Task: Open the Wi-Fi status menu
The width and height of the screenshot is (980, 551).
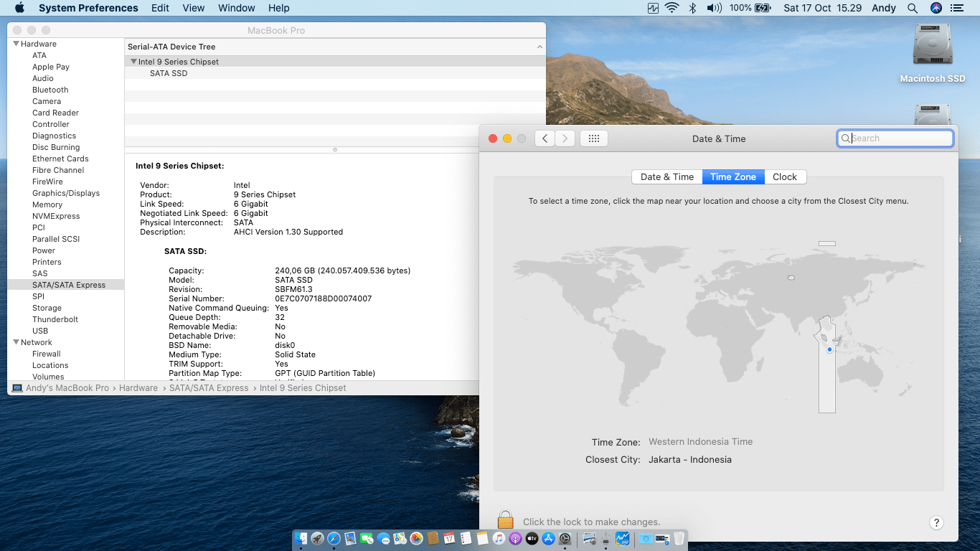Action: [672, 8]
